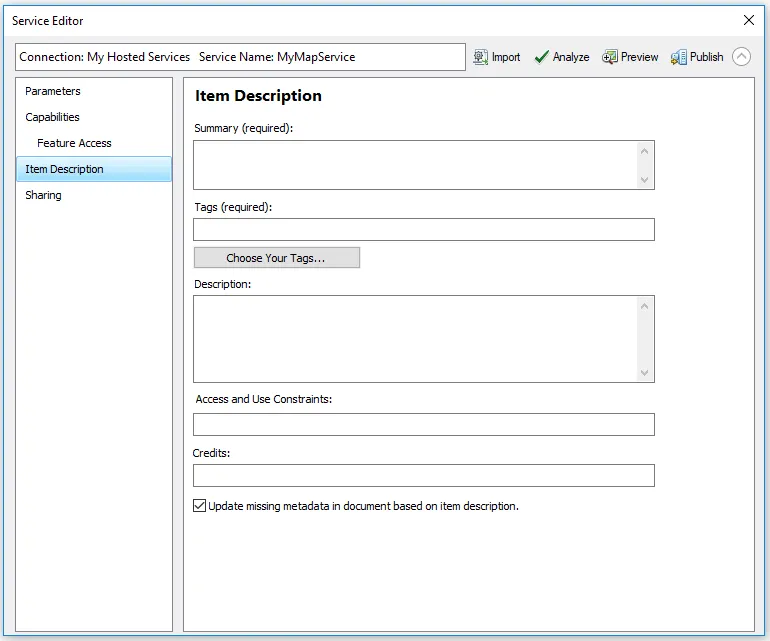Open the Parameters section
The image size is (770, 641).
pyautogui.click(x=53, y=91)
